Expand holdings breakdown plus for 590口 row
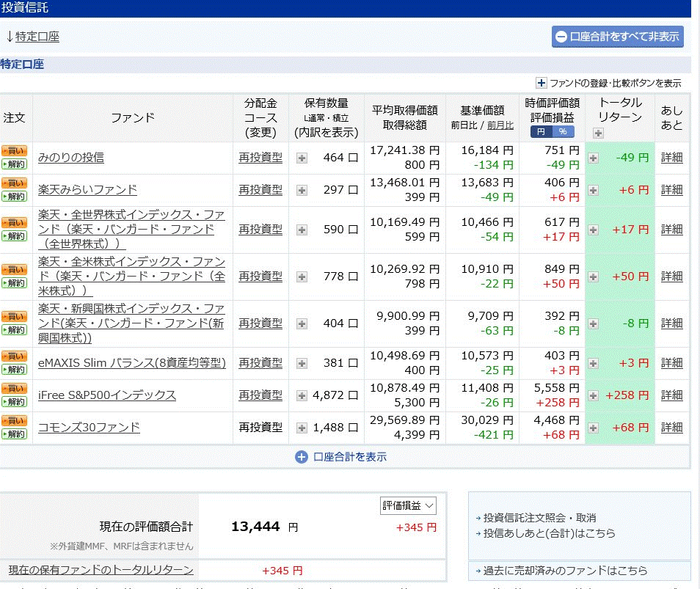This screenshot has width=700, height=589. 302,230
